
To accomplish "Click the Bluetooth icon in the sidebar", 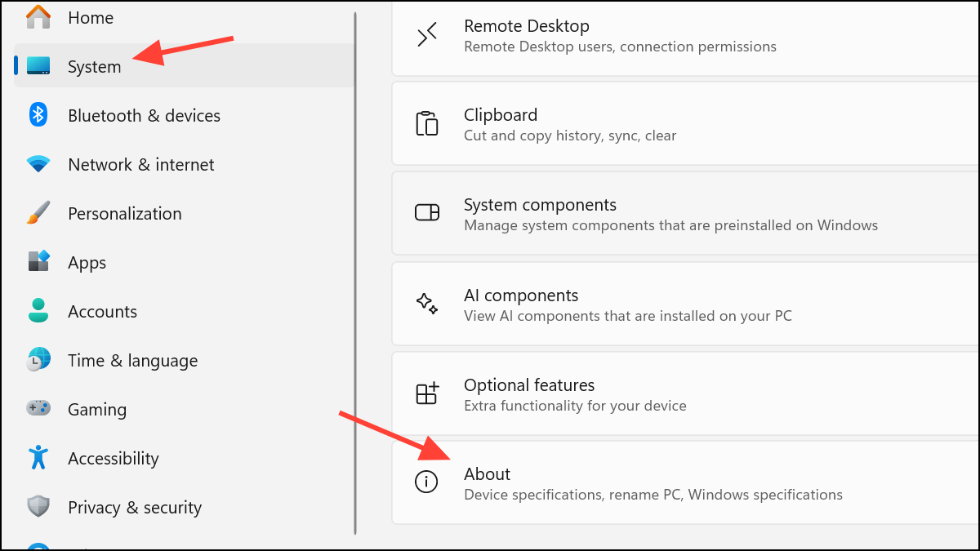I will tap(38, 115).
